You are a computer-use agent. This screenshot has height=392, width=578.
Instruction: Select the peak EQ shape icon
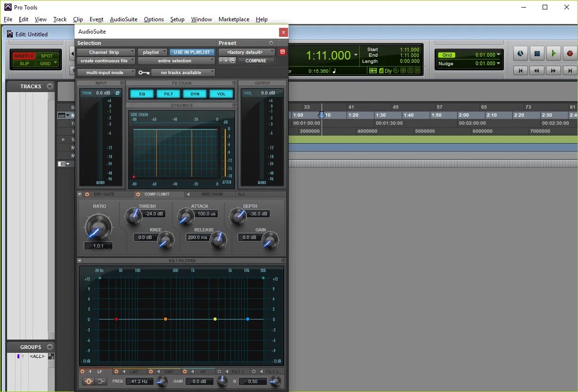pyautogui.click(x=88, y=381)
